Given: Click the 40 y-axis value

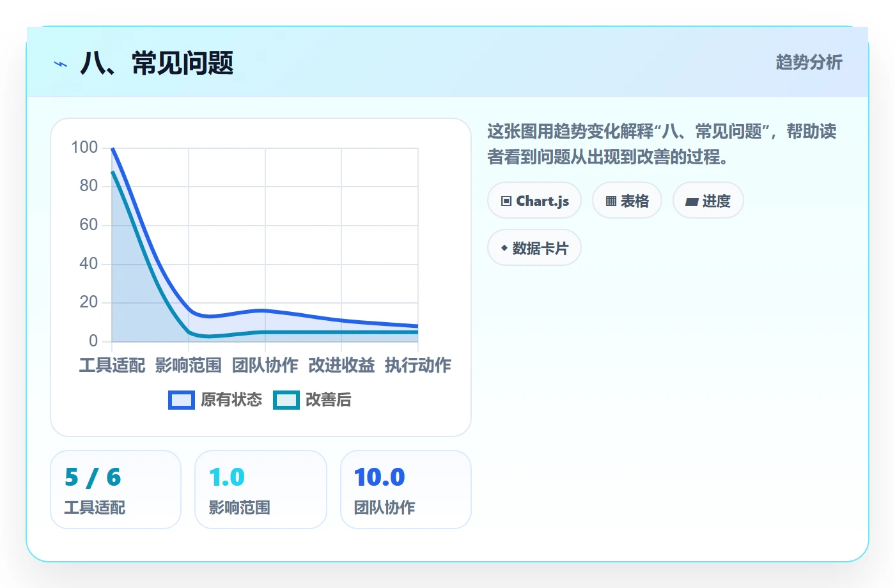Looking at the screenshot, I should pos(89,263).
